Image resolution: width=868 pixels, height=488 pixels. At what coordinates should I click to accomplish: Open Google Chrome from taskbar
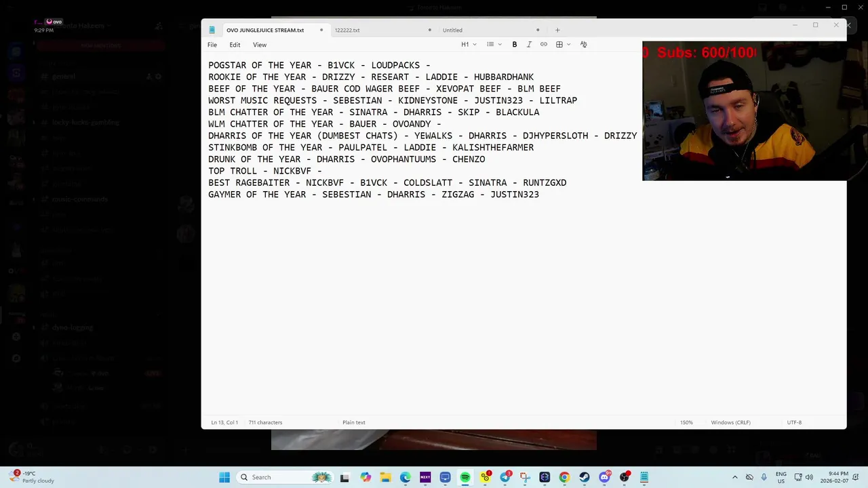coord(564,477)
